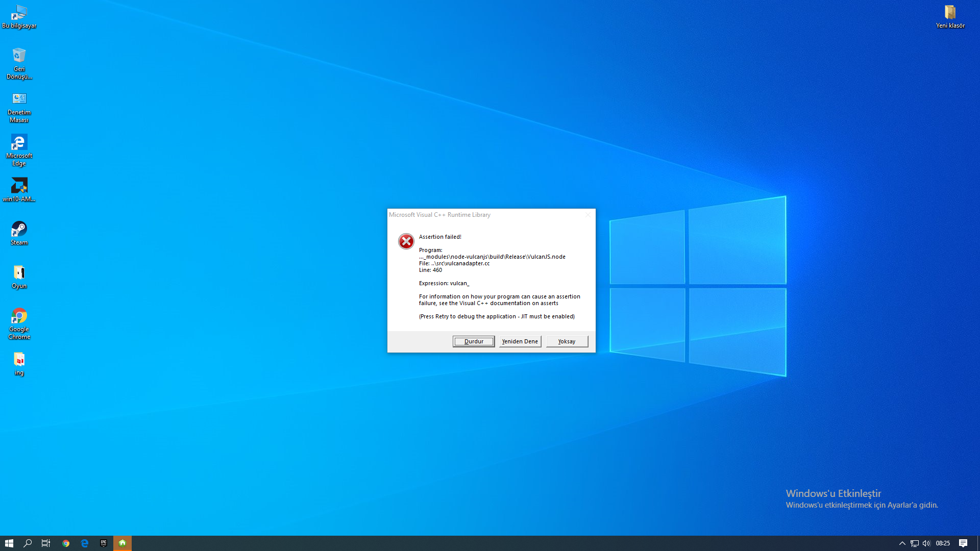The width and height of the screenshot is (980, 551).
Task: Click the red error icon in dialog
Action: click(x=406, y=241)
